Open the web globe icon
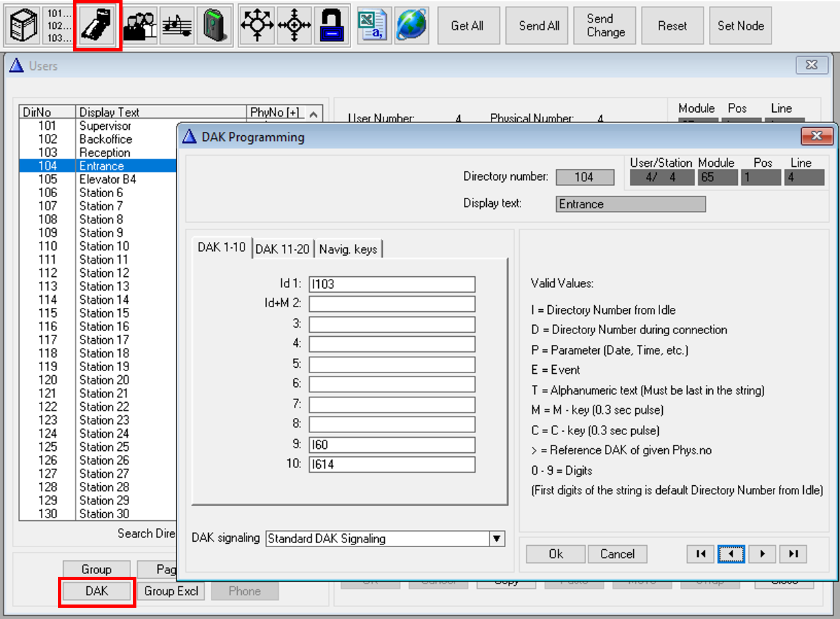 411,26
